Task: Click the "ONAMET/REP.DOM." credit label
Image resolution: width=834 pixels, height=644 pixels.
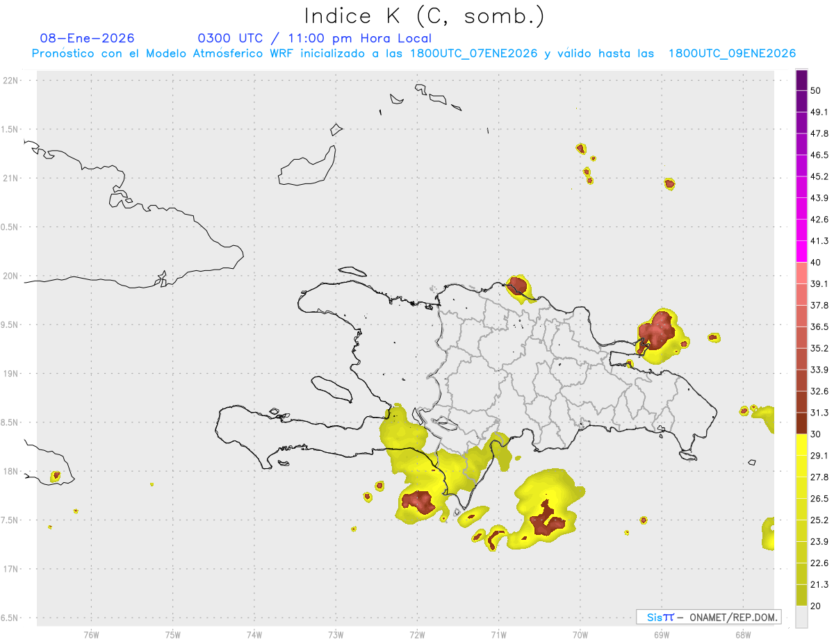Action: point(734,617)
